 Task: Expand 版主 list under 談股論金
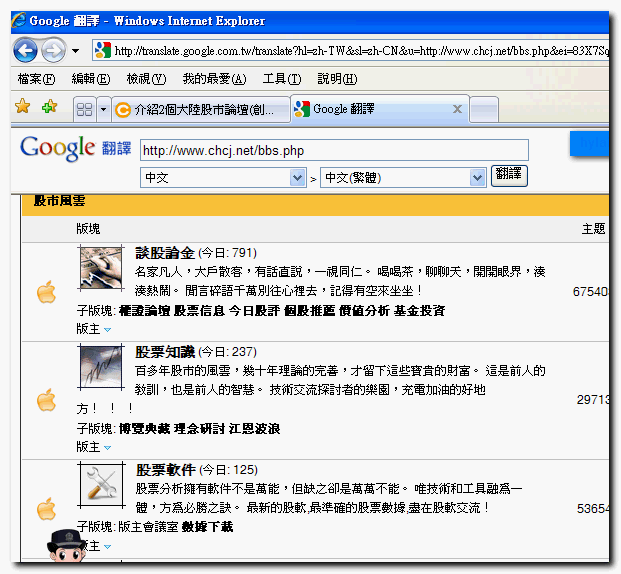107,330
